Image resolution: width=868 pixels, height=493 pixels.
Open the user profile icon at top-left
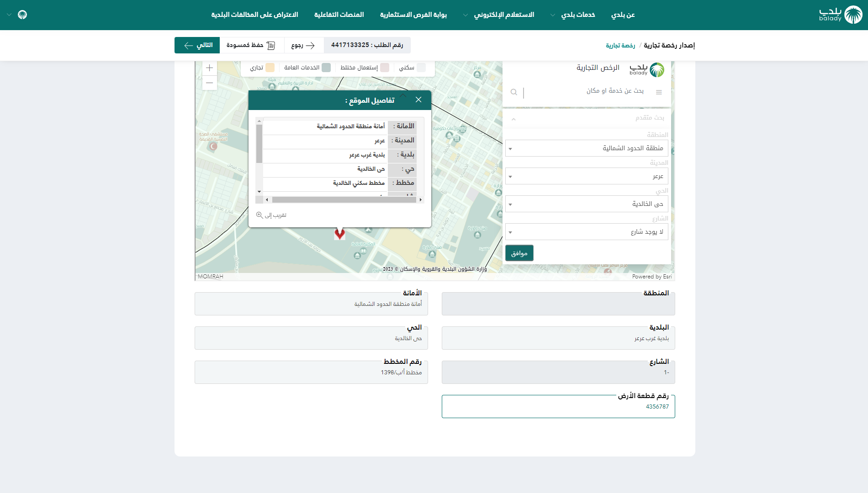point(22,15)
